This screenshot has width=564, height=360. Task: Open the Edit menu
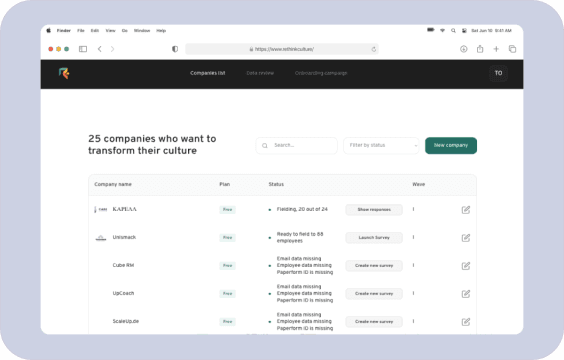[x=95, y=31]
